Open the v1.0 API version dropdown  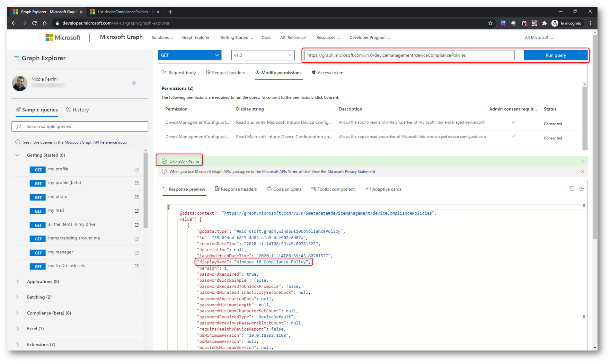pos(262,55)
